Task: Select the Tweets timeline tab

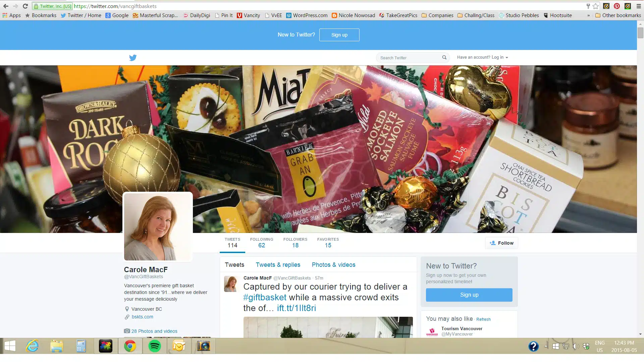Action: point(234,265)
